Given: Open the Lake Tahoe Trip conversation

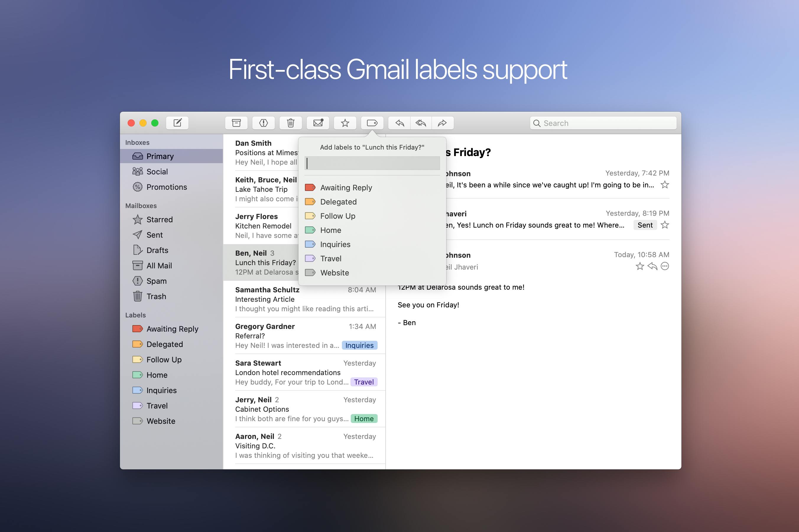Looking at the screenshot, I should tap(261, 189).
